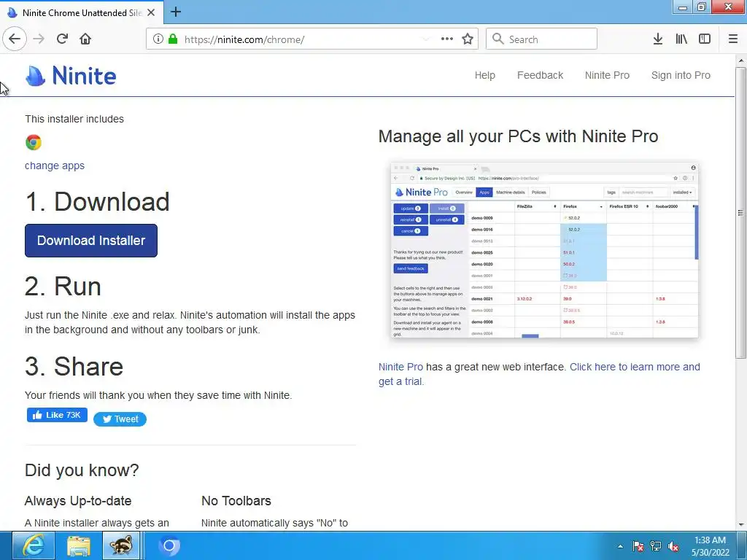Open page actions three-dot menu

point(447,39)
